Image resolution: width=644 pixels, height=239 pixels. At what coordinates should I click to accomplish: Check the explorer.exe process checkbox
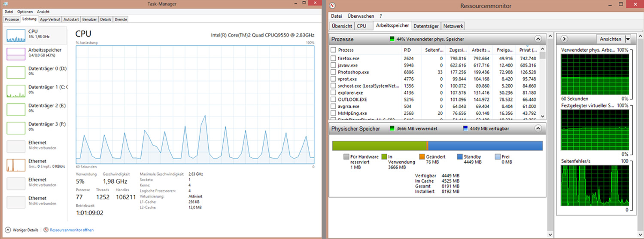[x=334, y=93]
